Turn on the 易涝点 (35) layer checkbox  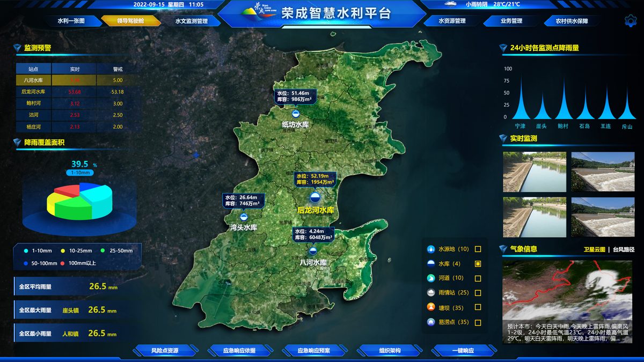pyautogui.click(x=478, y=322)
